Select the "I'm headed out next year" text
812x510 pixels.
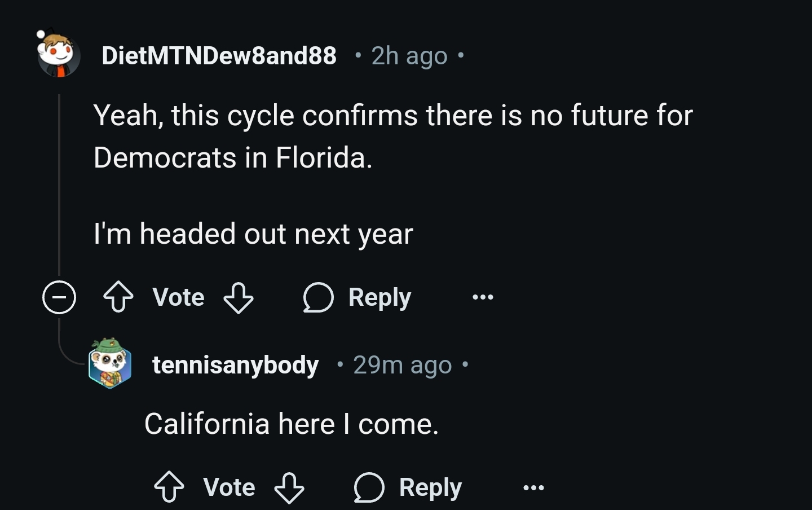click(253, 234)
